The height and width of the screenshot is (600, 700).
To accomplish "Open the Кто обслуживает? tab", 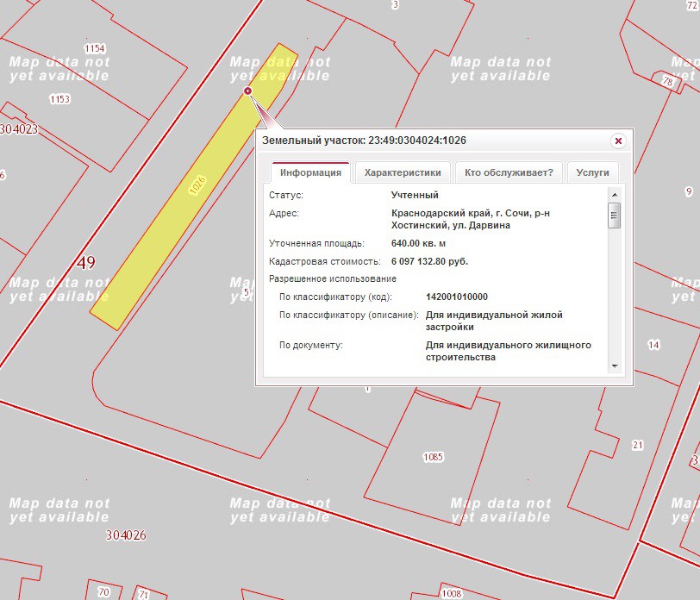I will coord(509,172).
